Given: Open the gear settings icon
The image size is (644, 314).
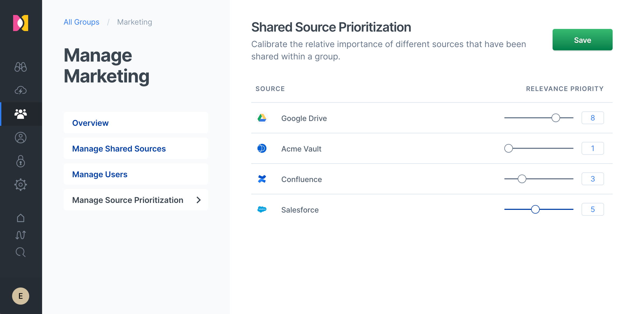Looking at the screenshot, I should [21, 185].
